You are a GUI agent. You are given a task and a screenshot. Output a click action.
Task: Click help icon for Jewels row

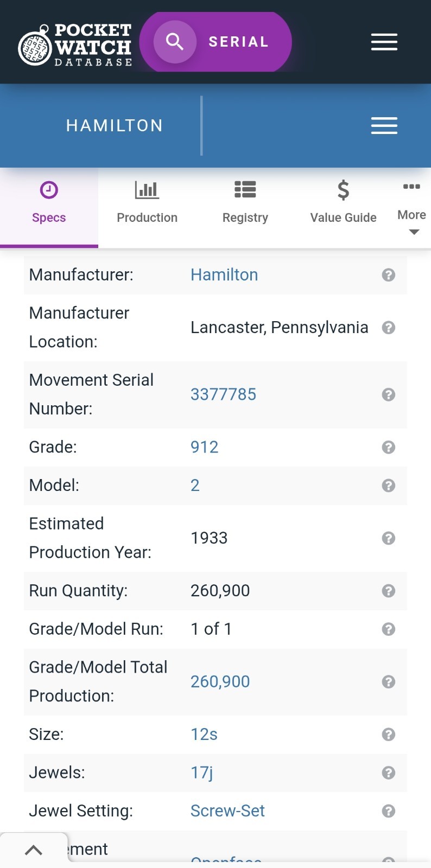(388, 773)
